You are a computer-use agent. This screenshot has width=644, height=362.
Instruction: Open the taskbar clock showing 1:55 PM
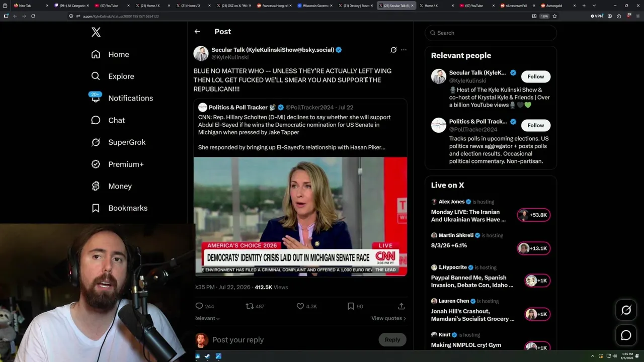tap(627, 356)
